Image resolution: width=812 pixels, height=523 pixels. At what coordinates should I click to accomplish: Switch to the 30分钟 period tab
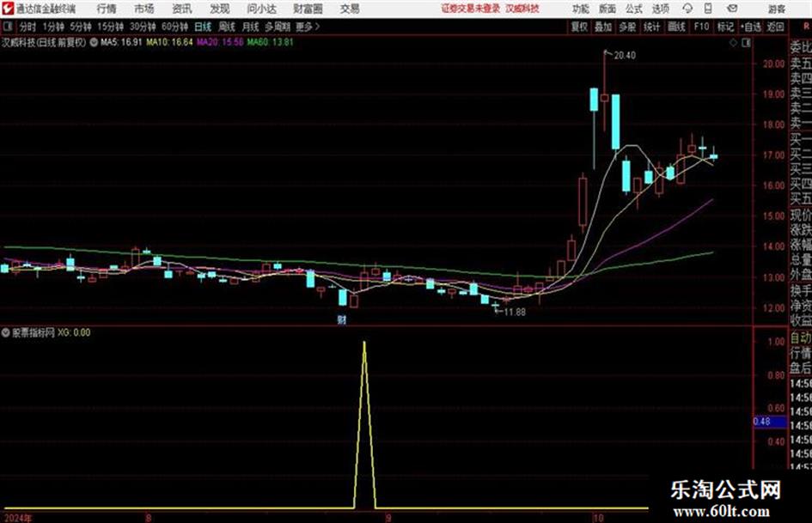point(143,27)
